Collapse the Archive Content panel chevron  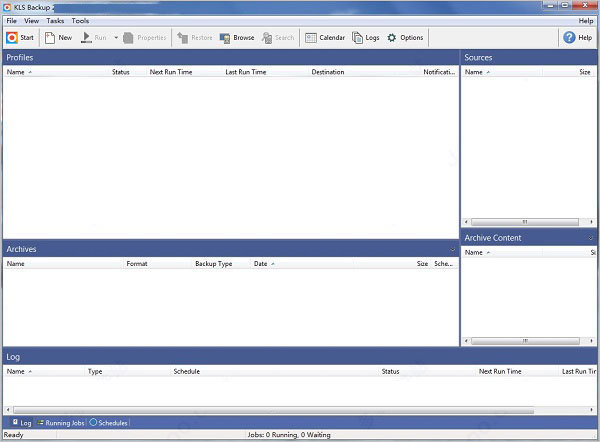(x=590, y=238)
